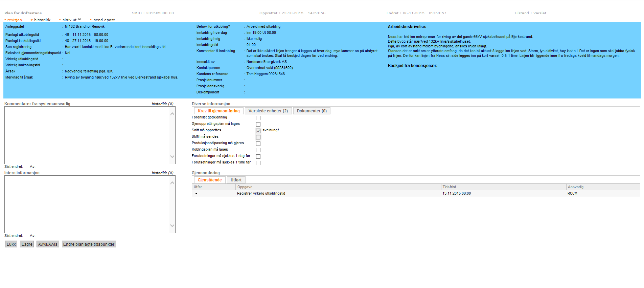The width and height of the screenshot is (644, 288).
Task: Click Anleggsdel value 'M 132 Brandhol-Rensvik'
Action: [x=85, y=27]
